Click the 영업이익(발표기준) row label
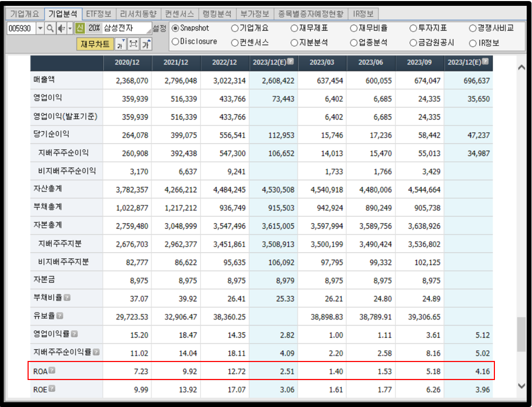This screenshot has height=407, width=532. point(65,116)
